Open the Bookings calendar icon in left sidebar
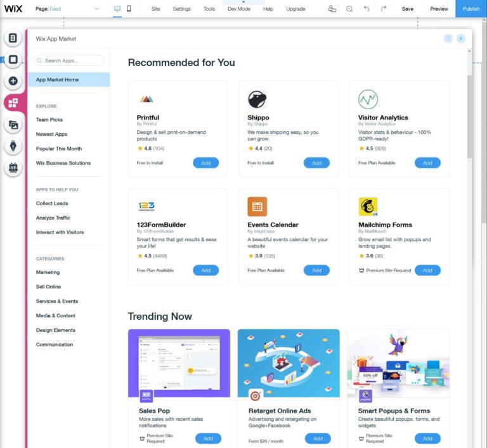487x448 pixels. [x=13, y=168]
